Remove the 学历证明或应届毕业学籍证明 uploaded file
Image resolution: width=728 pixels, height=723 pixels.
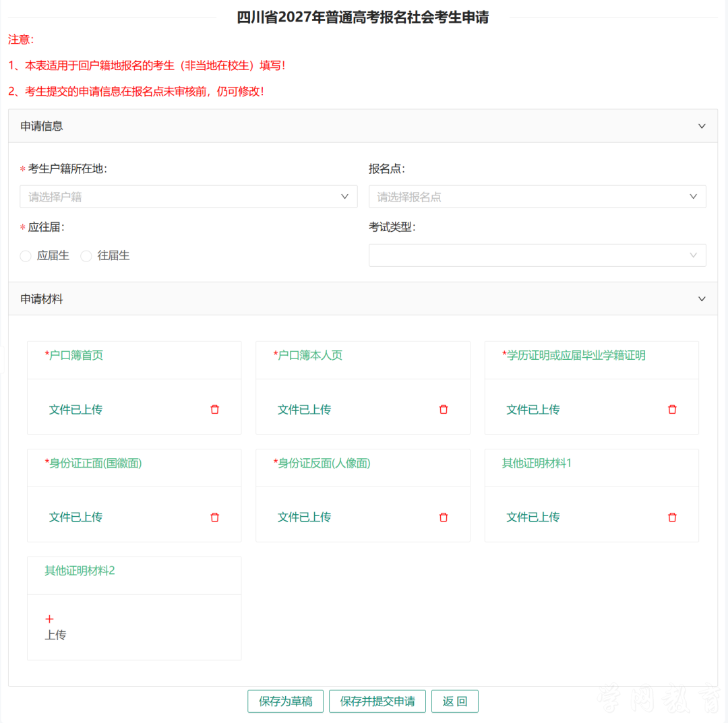click(672, 409)
